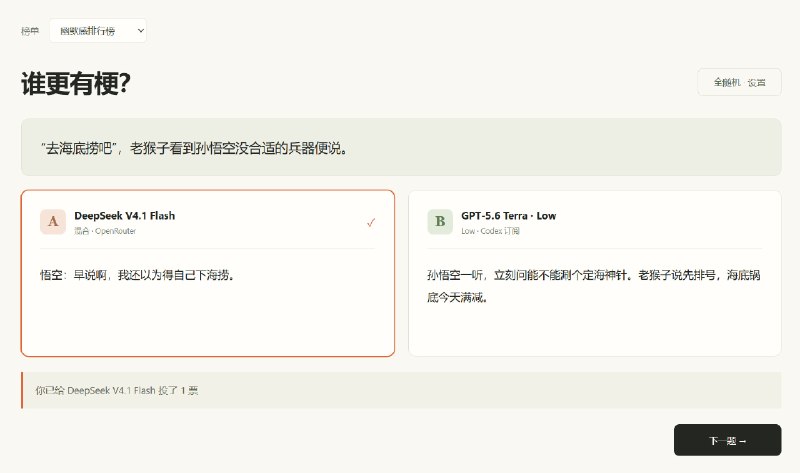This screenshot has height=473, width=800.
Task: Click answer text starting 孙悟空一听
Action: 593,286
